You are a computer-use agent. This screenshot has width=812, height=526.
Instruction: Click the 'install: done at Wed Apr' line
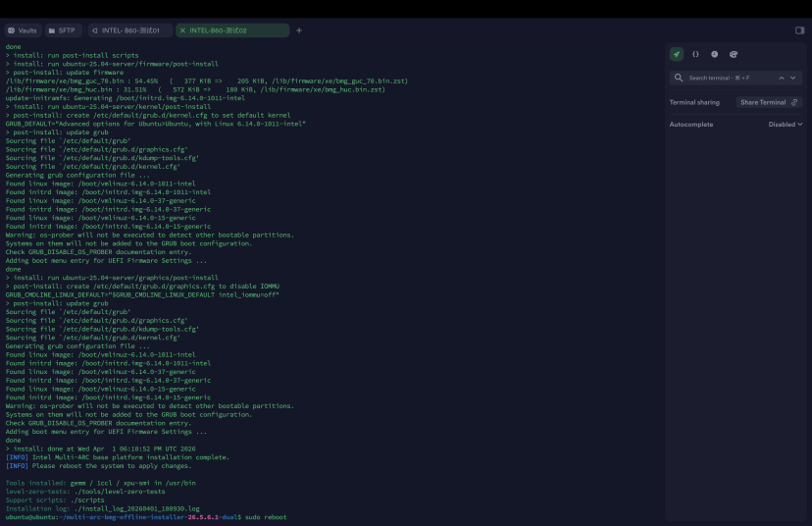click(100, 448)
